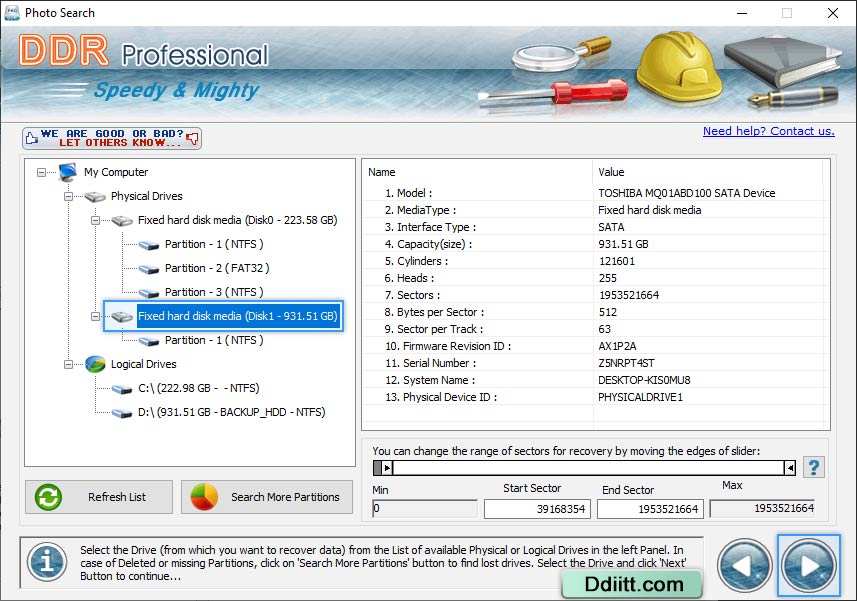Image resolution: width=857 pixels, height=601 pixels.
Task: Click the Logical Drives globe icon
Action: tap(95, 364)
